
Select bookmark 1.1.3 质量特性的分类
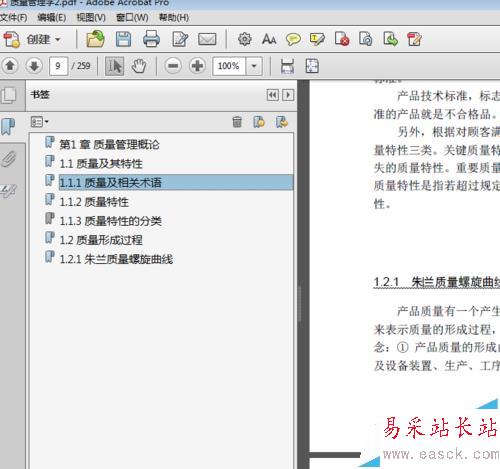click(111, 221)
